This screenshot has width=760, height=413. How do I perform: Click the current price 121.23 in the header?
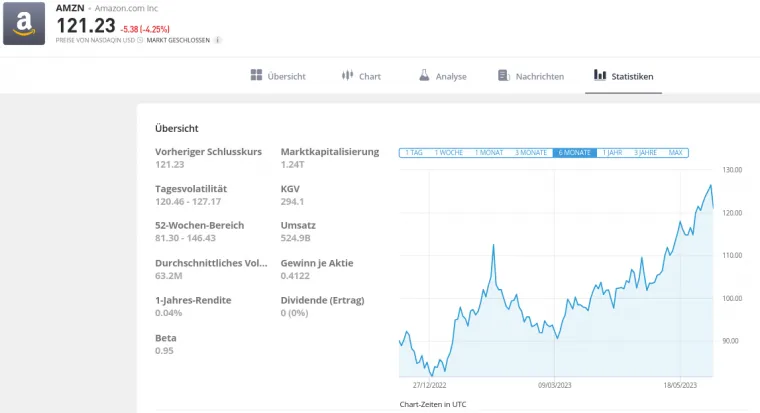pyautogui.click(x=86, y=25)
